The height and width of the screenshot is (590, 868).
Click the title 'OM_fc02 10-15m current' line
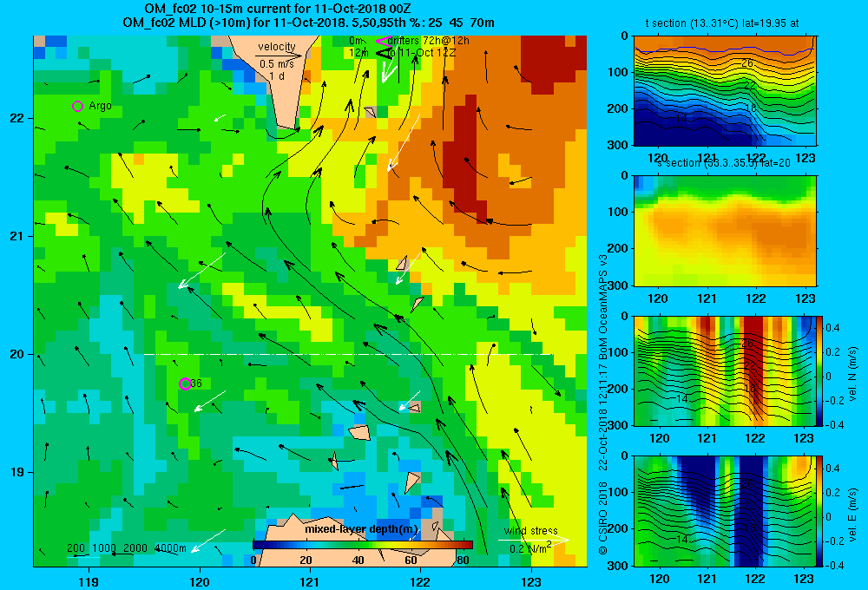278,9
